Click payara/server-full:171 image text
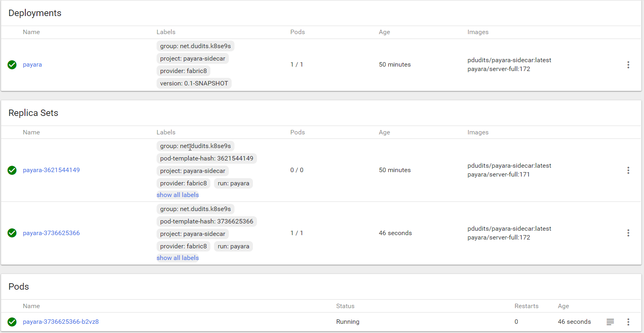The image size is (644, 333). pyautogui.click(x=499, y=175)
